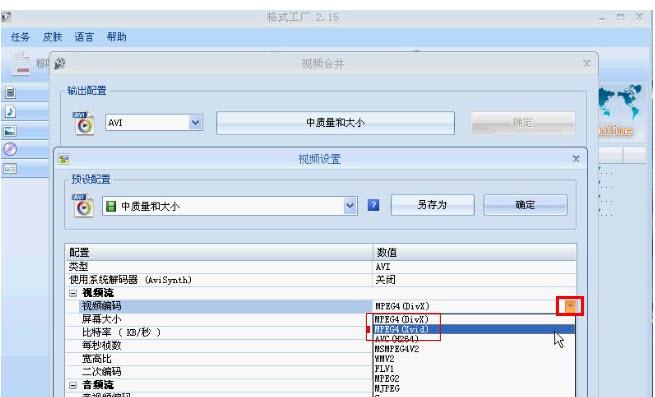This screenshot has height=397, width=655.
Task: Click the MPEG4 (DivX) current value field
Action: [x=468, y=306]
